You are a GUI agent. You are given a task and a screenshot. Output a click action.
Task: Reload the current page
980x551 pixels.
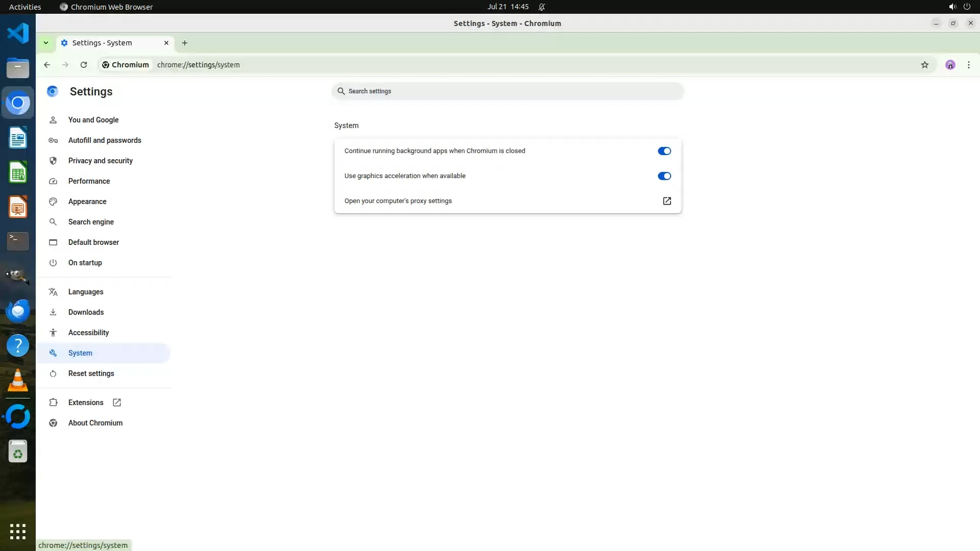tap(84, 65)
